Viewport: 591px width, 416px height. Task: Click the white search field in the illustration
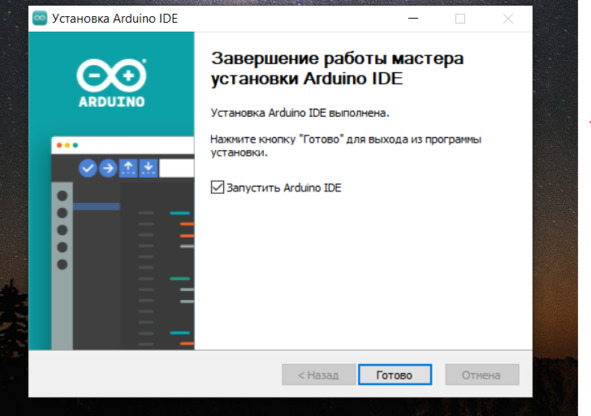pos(177,168)
